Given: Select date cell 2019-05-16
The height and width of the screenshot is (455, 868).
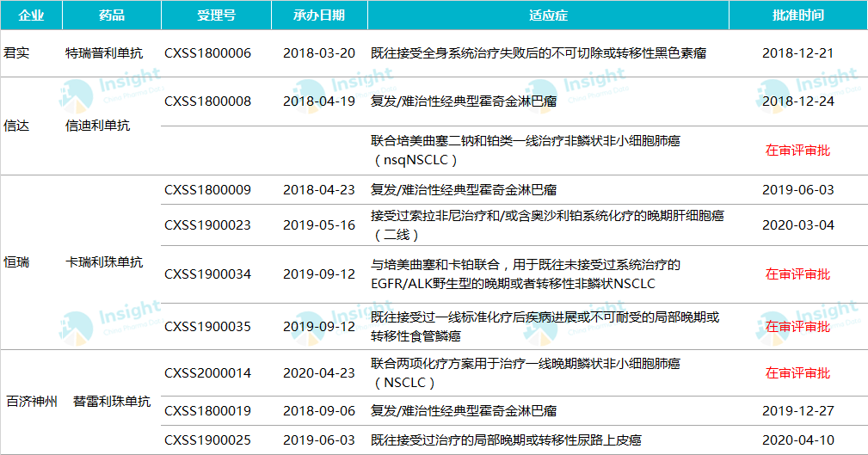Looking at the screenshot, I should pyautogui.click(x=319, y=225).
